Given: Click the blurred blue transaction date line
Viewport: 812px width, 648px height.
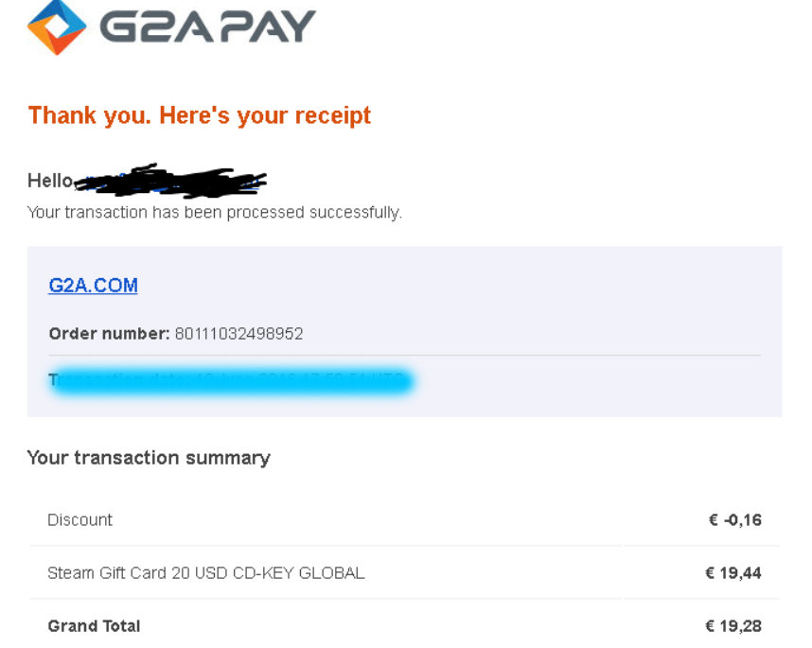Looking at the screenshot, I should 231,381.
